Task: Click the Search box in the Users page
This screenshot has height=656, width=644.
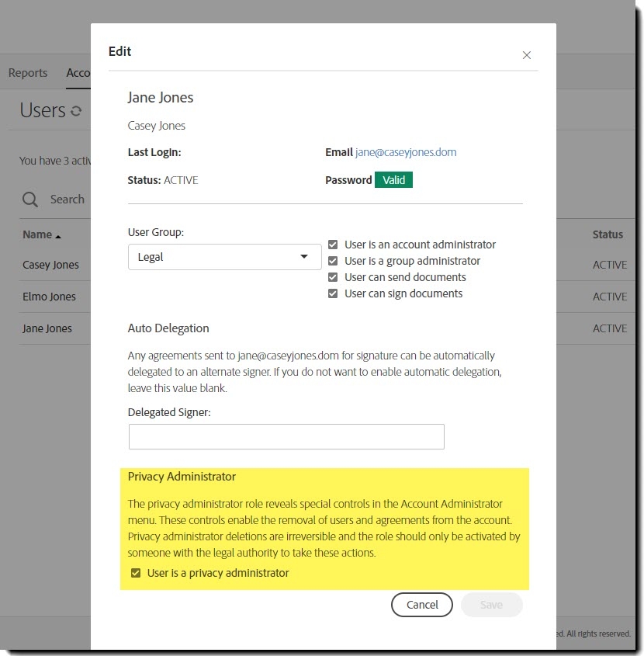Action: (66, 200)
